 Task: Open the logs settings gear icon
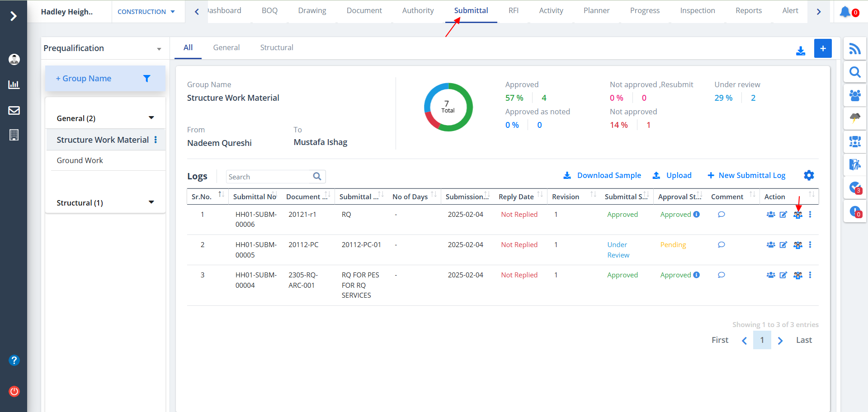809,175
